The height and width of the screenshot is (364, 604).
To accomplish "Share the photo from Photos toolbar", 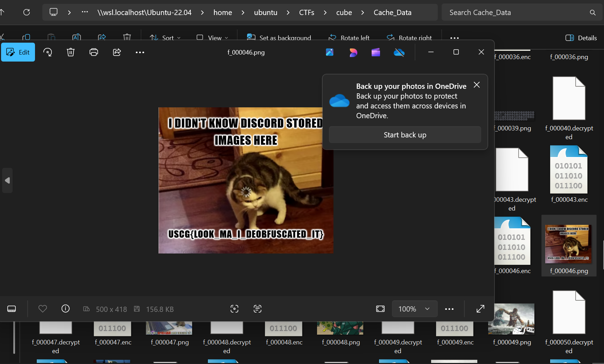I will click(x=117, y=52).
